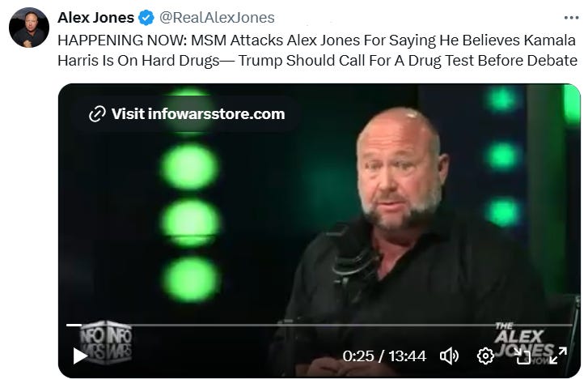Click the played portion of the progress bar
Screen dimensions: 588x379
(x=74, y=325)
